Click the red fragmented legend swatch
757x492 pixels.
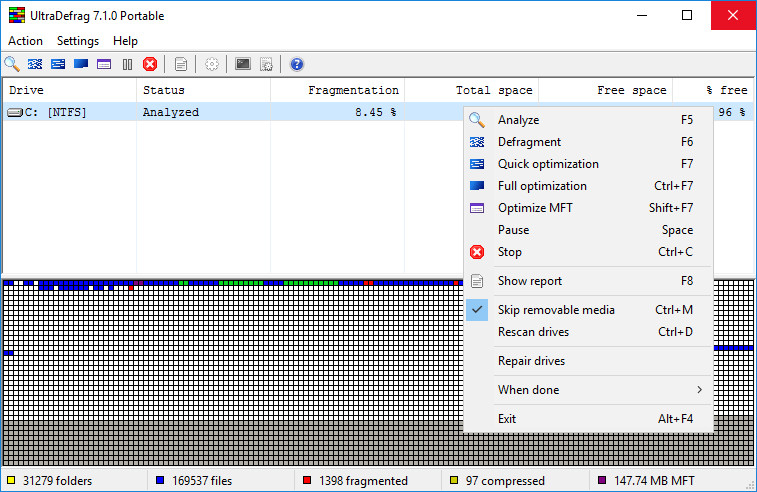pyautogui.click(x=307, y=480)
